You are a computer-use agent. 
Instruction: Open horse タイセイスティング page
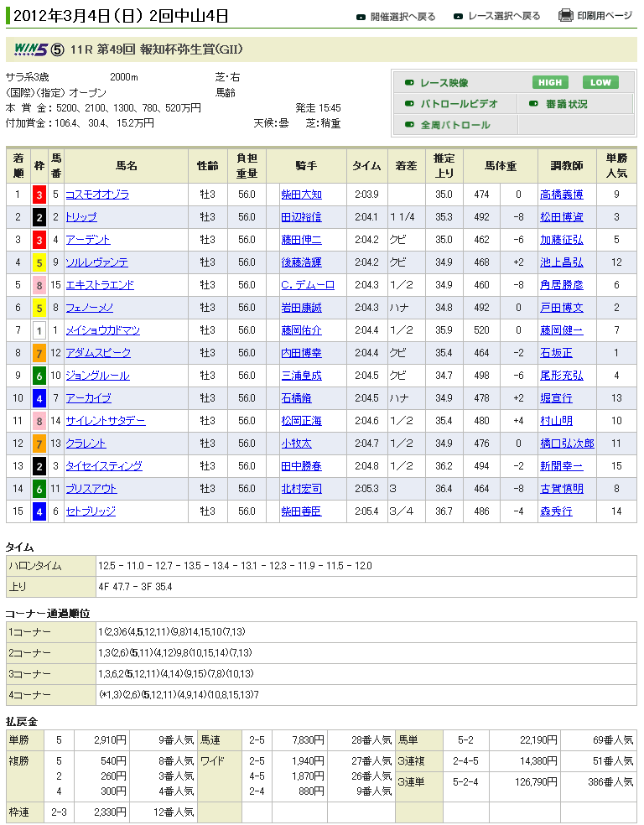point(104,466)
